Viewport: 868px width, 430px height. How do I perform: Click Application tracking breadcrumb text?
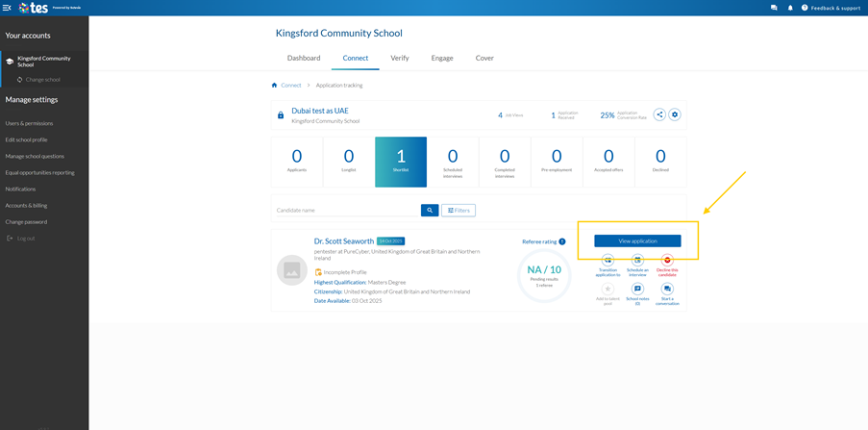pos(339,86)
